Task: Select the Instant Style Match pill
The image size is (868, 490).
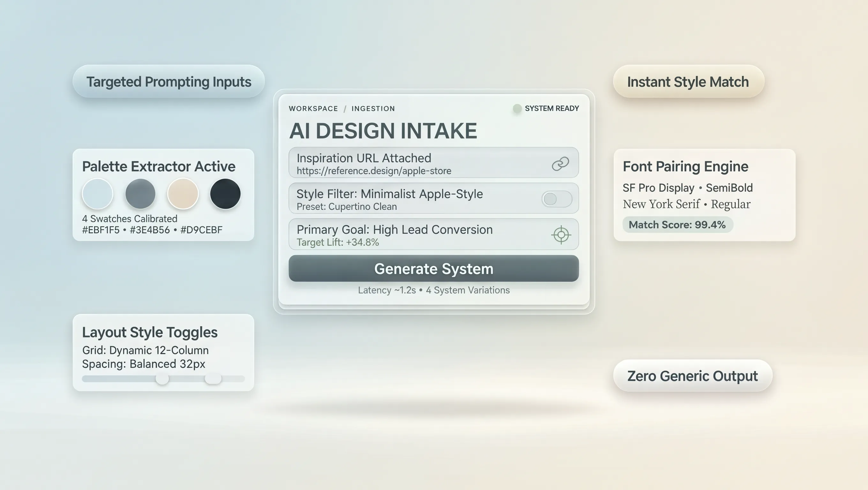Action: (688, 81)
